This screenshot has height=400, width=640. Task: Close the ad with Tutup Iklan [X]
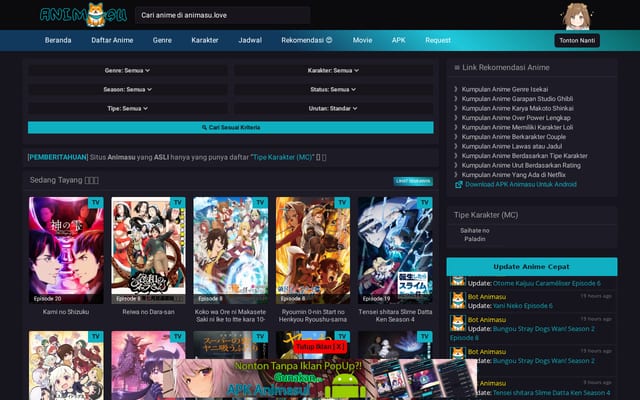pyautogui.click(x=320, y=347)
